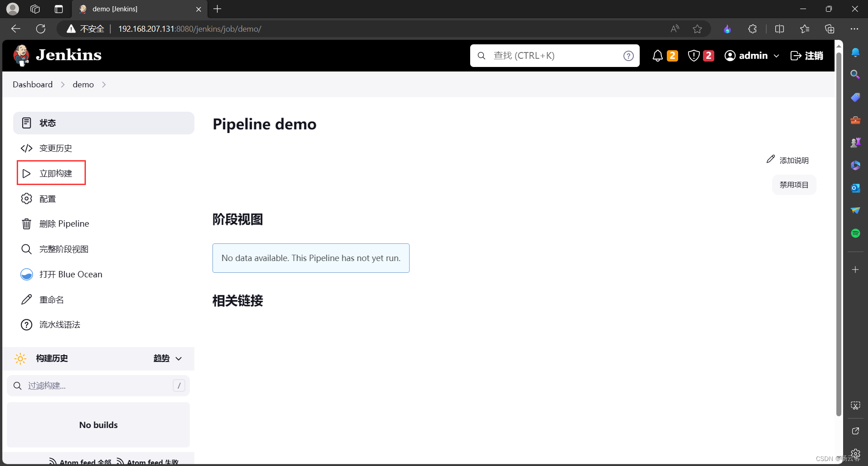This screenshot has width=868, height=466.
Task: Click the page vertical scrollbar
Action: click(839, 234)
